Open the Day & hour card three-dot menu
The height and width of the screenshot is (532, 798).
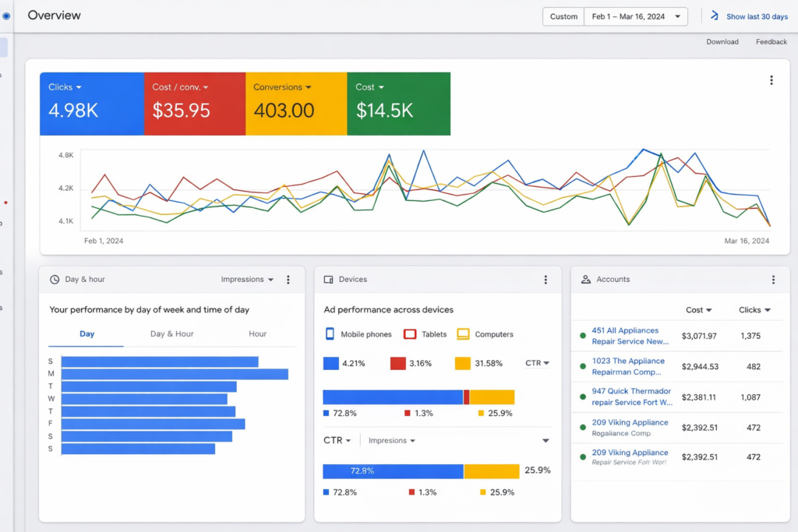point(288,280)
